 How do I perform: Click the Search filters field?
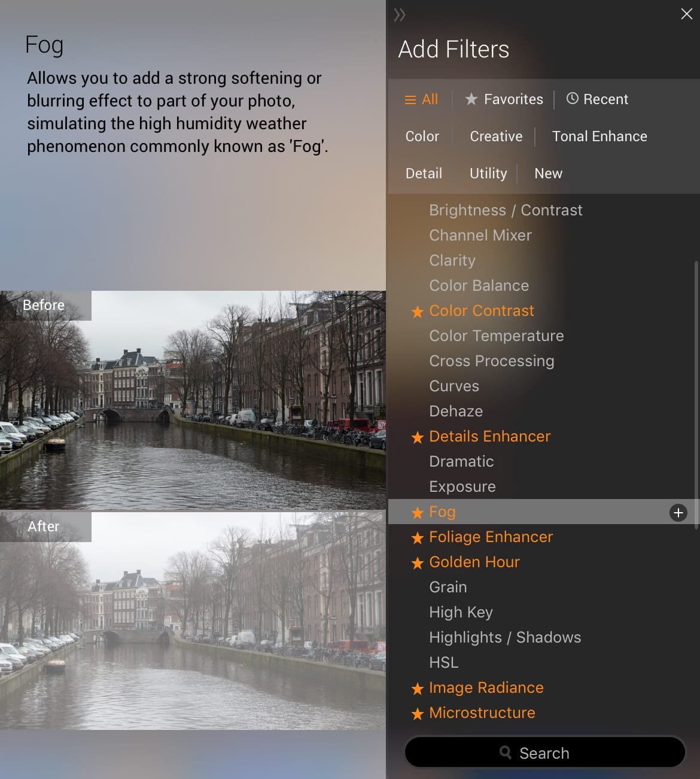click(x=544, y=753)
